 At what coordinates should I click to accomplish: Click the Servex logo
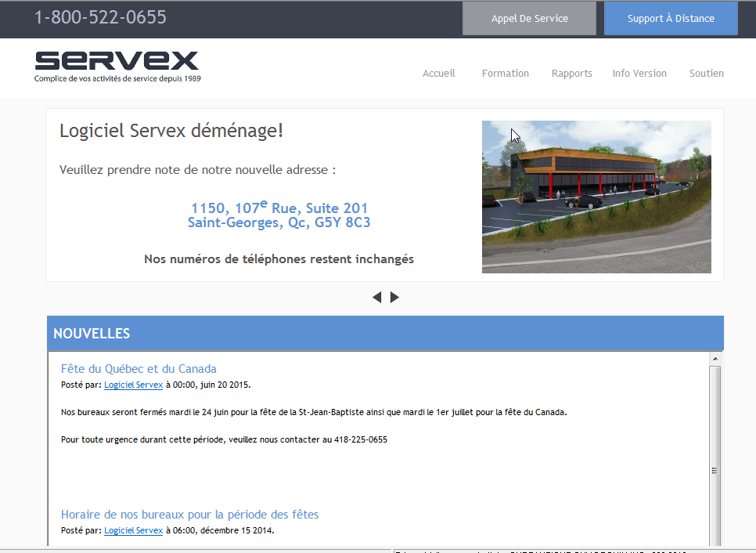click(x=116, y=63)
